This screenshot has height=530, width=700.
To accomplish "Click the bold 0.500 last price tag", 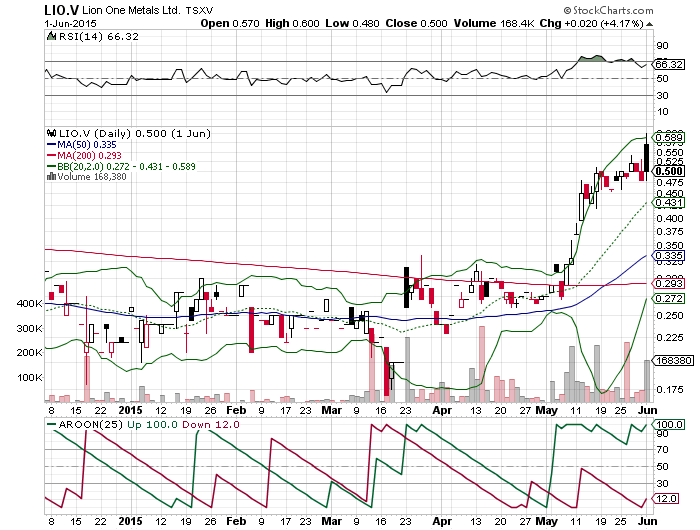I will (669, 171).
